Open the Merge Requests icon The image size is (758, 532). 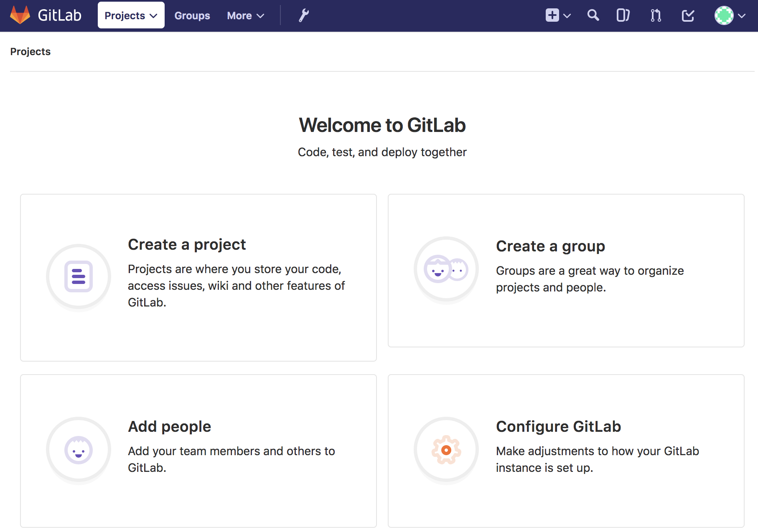(x=654, y=15)
